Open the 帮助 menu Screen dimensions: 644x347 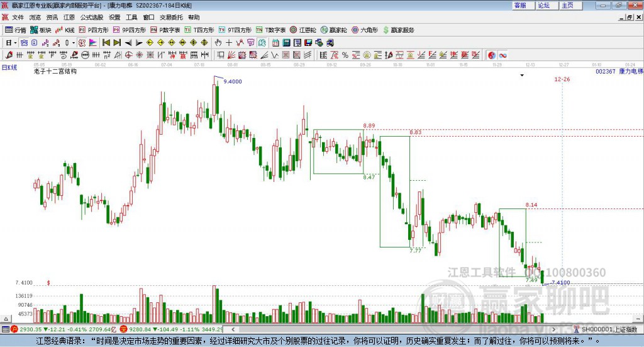tap(194, 17)
